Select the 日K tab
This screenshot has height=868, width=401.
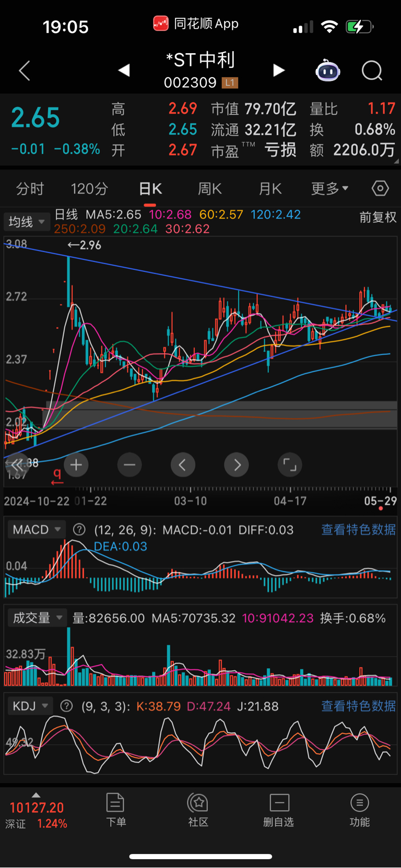(x=150, y=188)
